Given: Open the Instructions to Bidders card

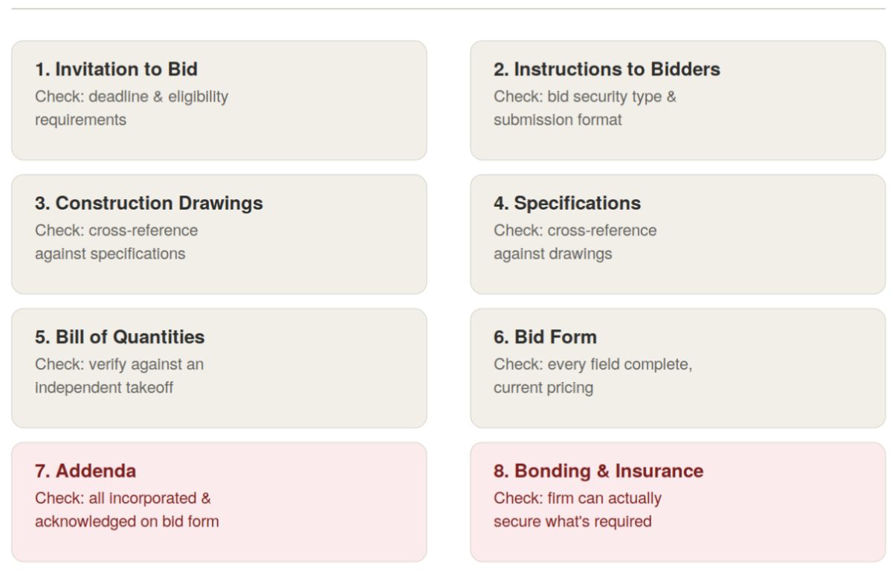Looking at the screenshot, I should click(x=678, y=100).
